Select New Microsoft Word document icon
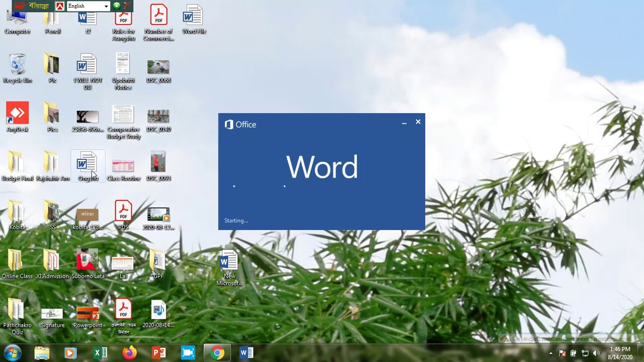Screen dimensions: 644x362 [x=229, y=267]
